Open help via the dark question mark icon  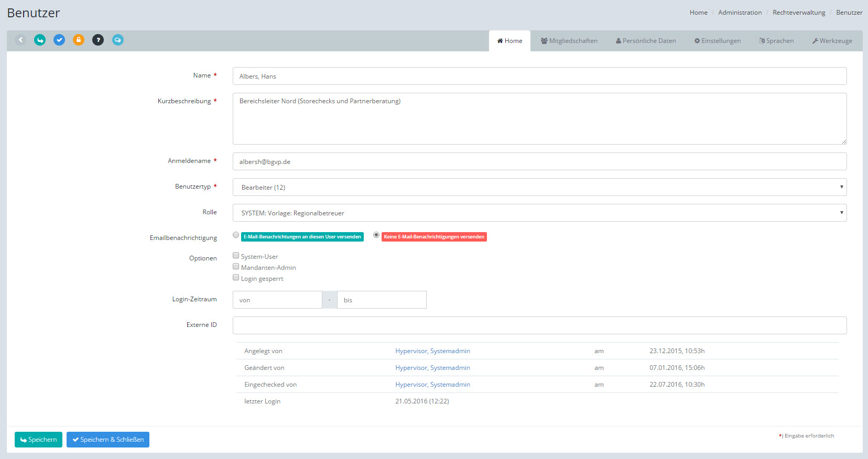click(x=98, y=40)
